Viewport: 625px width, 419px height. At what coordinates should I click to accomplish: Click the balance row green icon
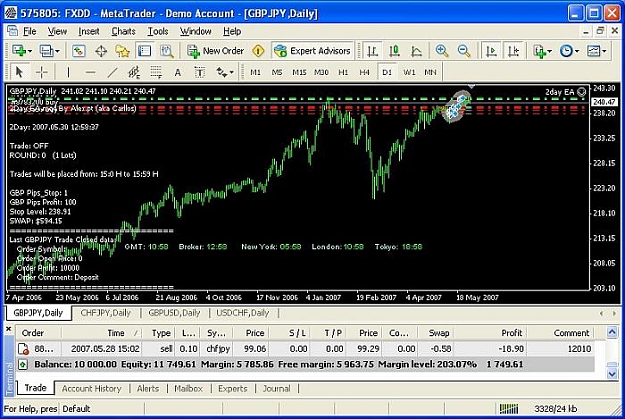click(23, 364)
